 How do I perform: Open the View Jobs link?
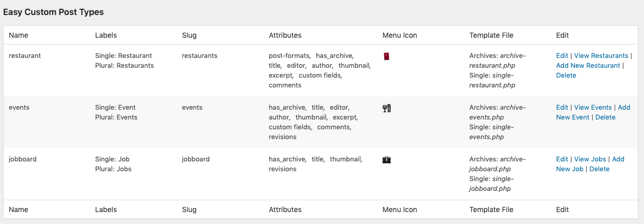[x=590, y=159]
